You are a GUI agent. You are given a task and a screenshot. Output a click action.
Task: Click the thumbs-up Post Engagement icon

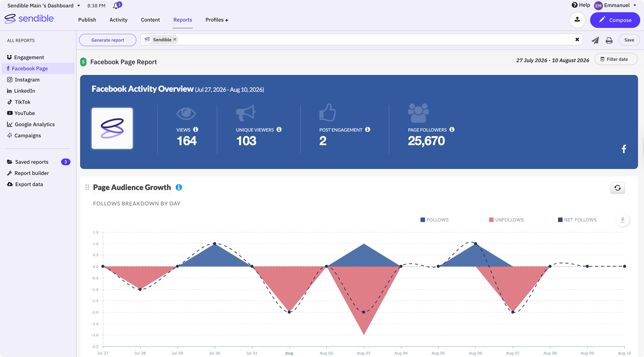(x=327, y=112)
